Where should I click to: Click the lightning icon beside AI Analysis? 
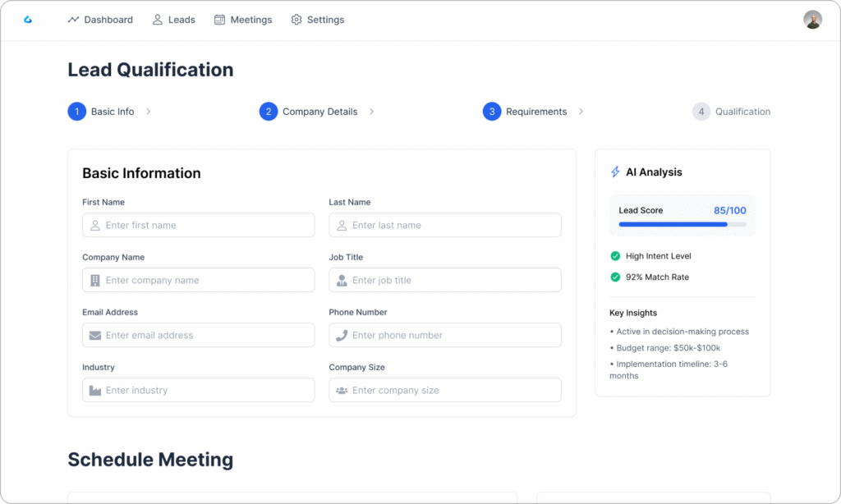coord(615,172)
